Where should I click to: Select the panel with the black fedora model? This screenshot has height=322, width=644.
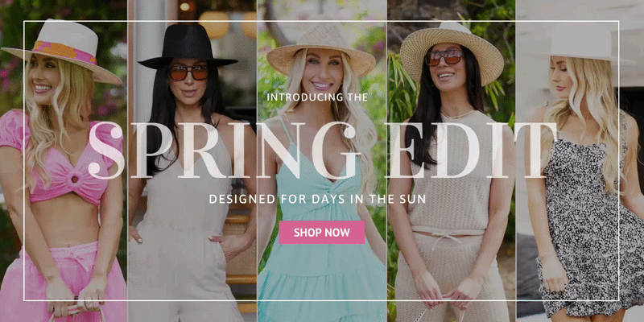(x=192, y=161)
